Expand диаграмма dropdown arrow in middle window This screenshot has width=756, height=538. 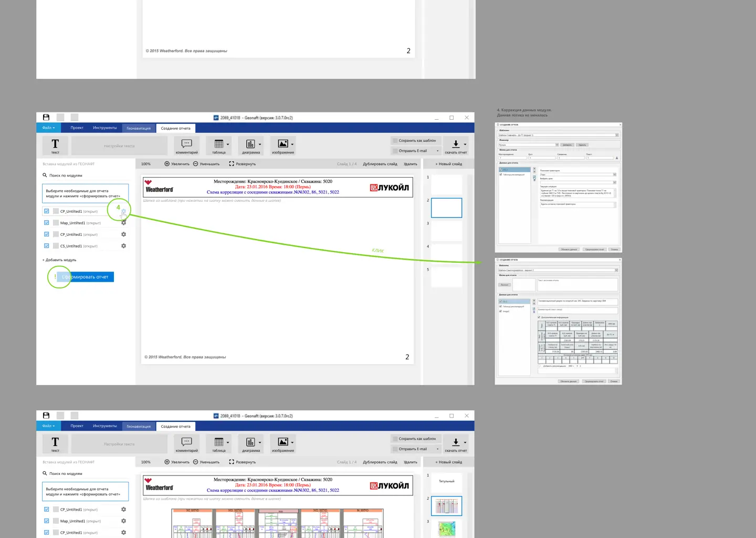point(260,144)
